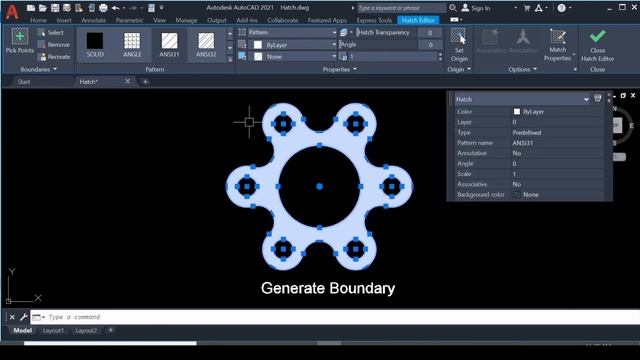The image size is (640, 360).
Task: Open the Parametric ribbon tab
Action: 129,20
